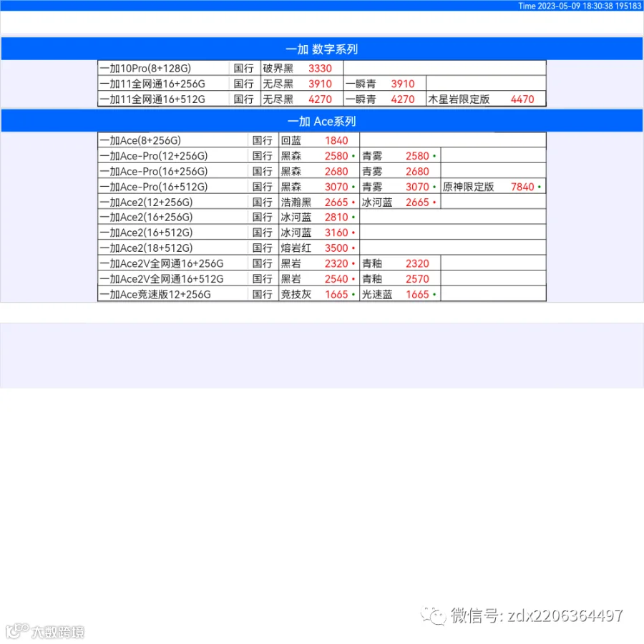This screenshot has height=644, width=644.
Task: Click 国行 cell in 一加Ace(8+256G) row
Action: [263, 140]
